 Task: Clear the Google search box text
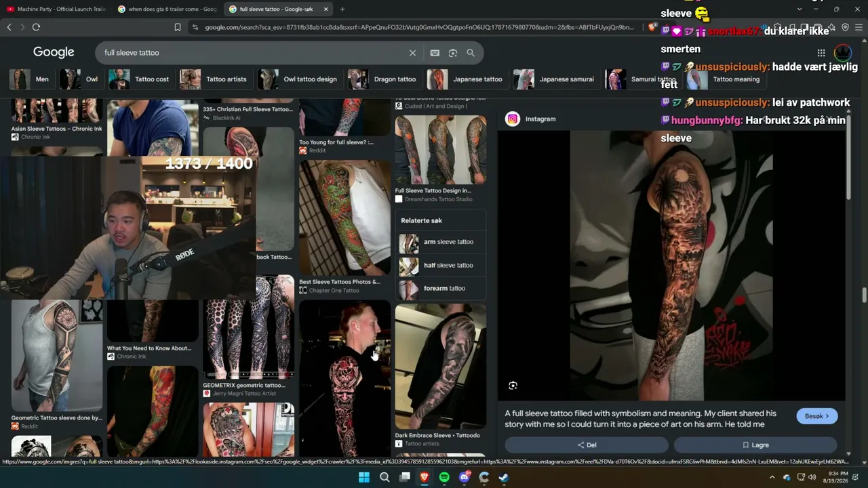[x=412, y=53]
